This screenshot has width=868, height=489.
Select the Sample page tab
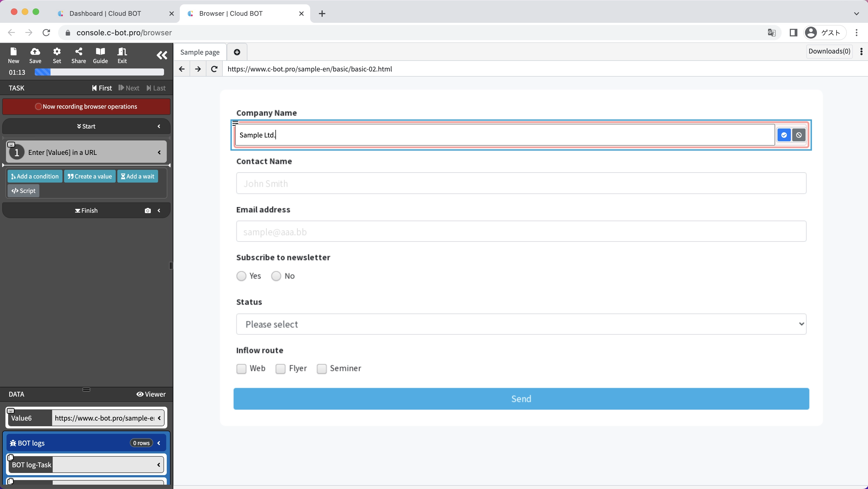click(x=200, y=52)
